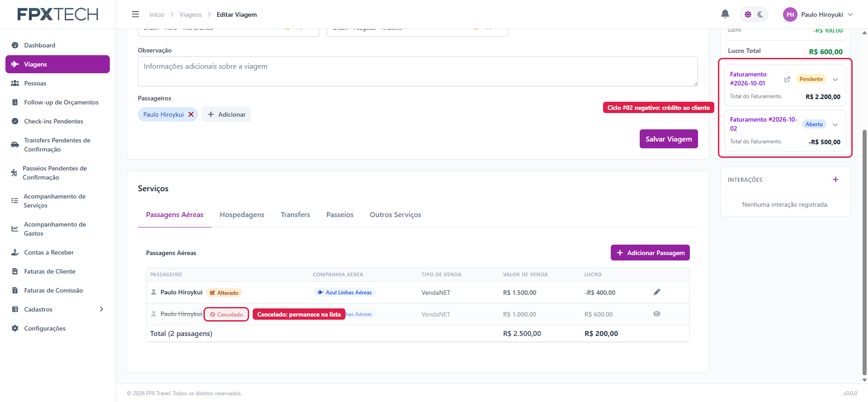The width and height of the screenshot is (868, 402).
Task: Open the notifications bell
Action: pos(725,14)
